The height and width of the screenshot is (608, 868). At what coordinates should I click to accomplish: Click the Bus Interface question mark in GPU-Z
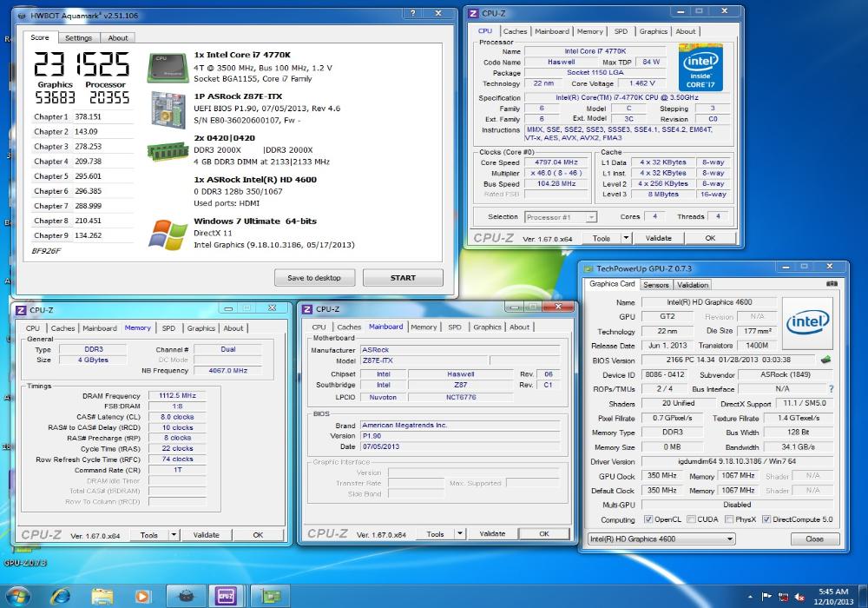click(x=831, y=389)
